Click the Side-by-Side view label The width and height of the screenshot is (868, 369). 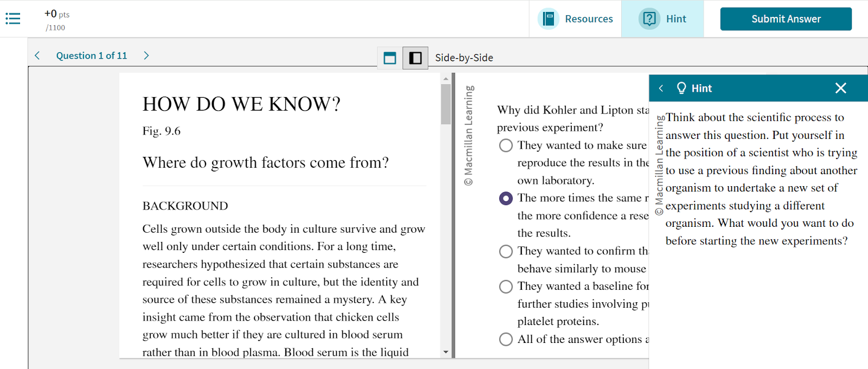pos(464,58)
